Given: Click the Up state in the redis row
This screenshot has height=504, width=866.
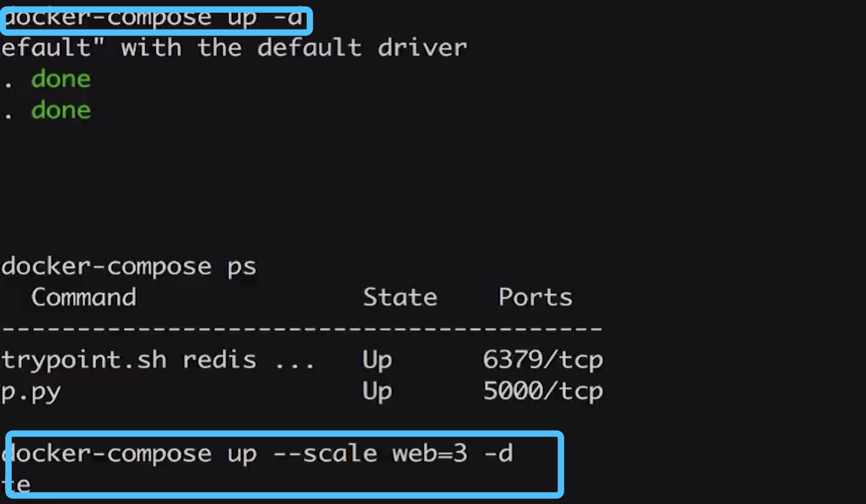Looking at the screenshot, I should tap(377, 360).
